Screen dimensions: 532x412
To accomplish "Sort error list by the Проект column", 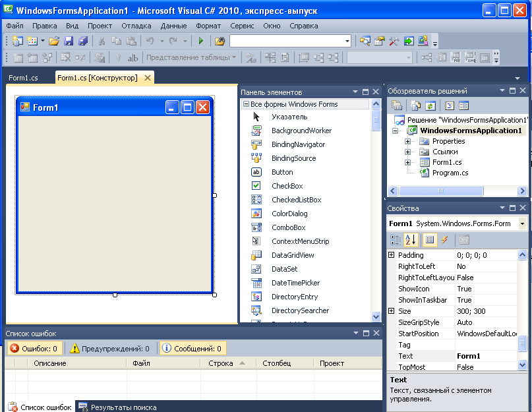I will point(347,363).
